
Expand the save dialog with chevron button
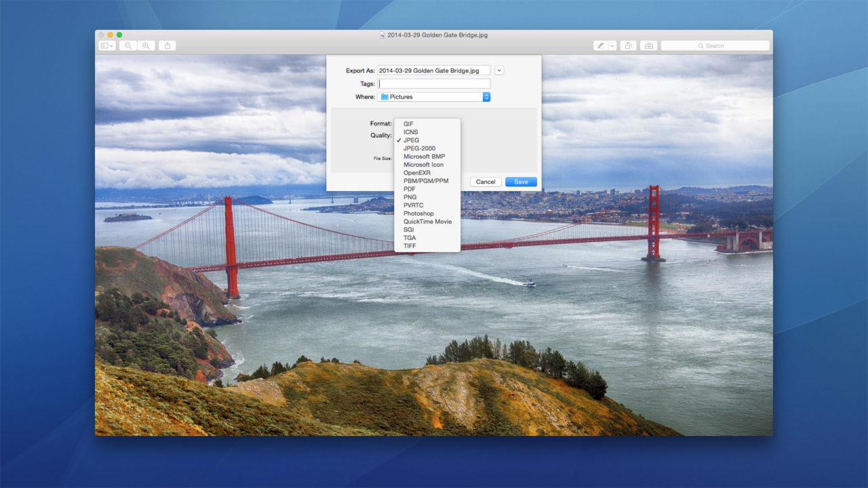(500, 70)
